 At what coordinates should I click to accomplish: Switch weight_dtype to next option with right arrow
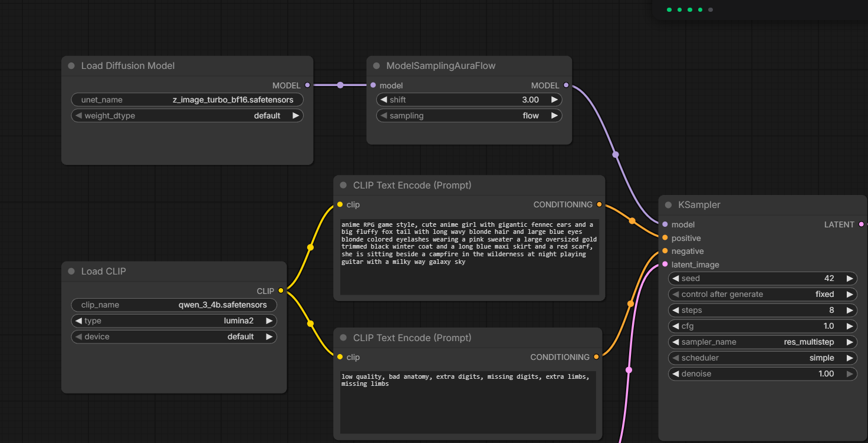pyautogui.click(x=295, y=115)
